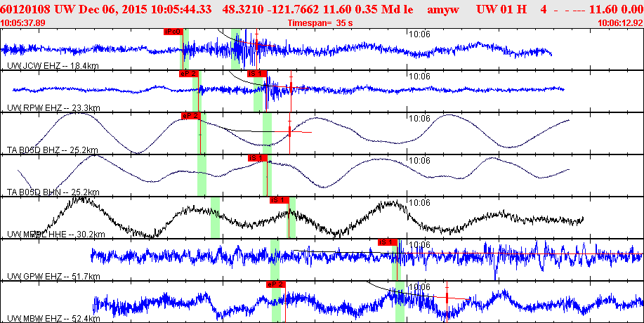Image resolution: width=644 pixels, height=323 pixels.
Task: Select the eP 2 pick flag on RPW trace
Action: pyautogui.click(x=188, y=74)
